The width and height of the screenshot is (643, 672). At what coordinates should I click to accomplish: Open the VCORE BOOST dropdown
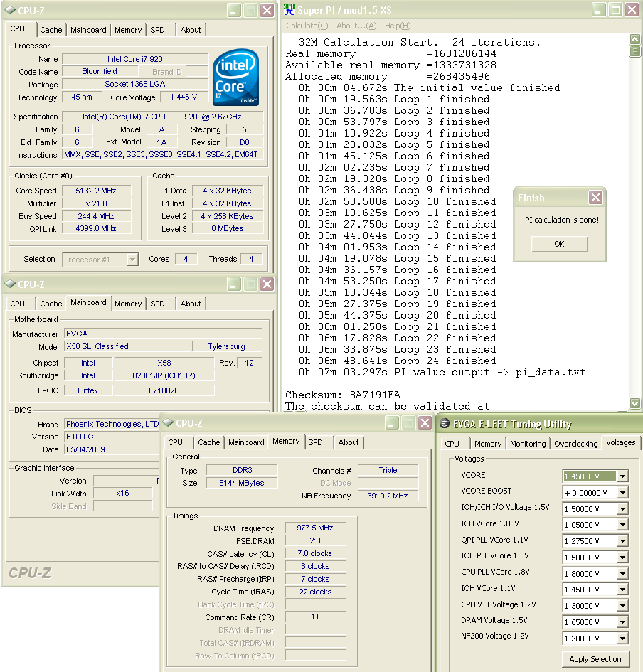point(622,492)
